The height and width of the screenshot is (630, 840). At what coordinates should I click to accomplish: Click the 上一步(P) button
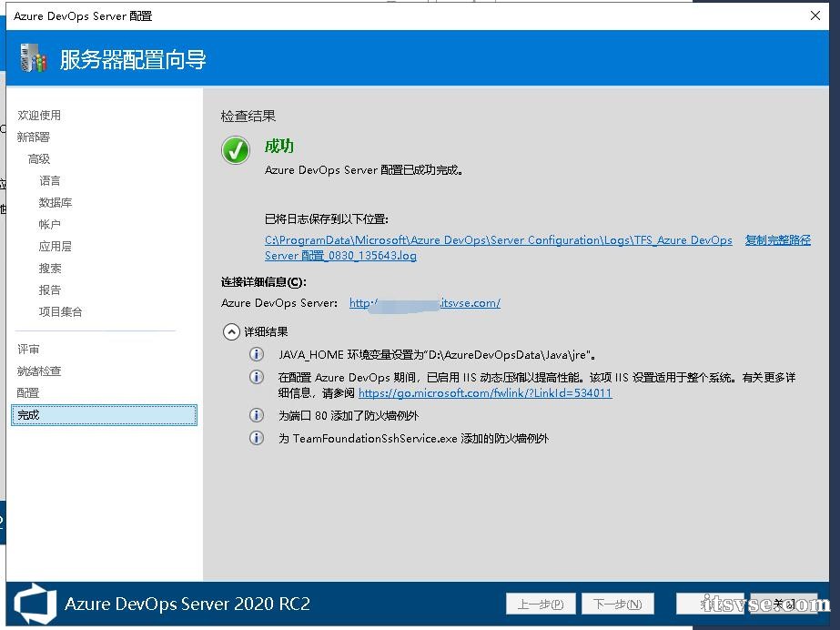click(x=541, y=604)
